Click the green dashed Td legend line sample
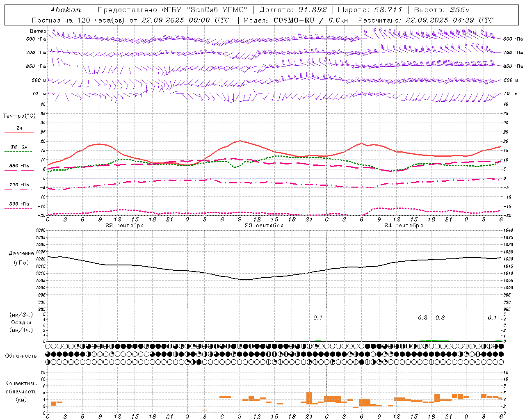This screenshot has width=525, height=420. (18, 152)
